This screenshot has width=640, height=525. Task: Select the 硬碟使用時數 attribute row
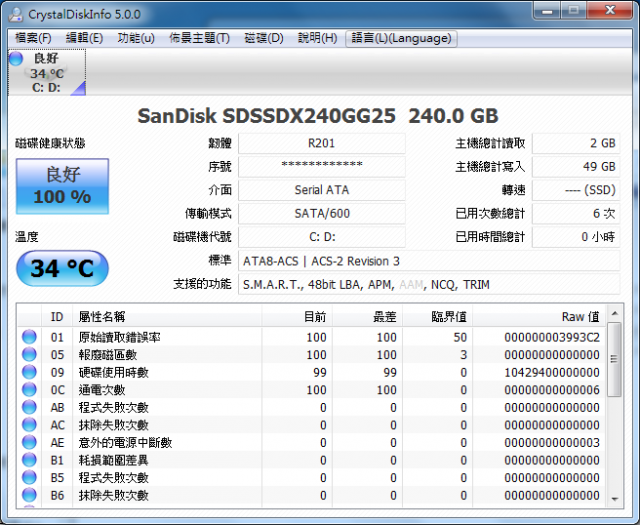tap(312, 372)
